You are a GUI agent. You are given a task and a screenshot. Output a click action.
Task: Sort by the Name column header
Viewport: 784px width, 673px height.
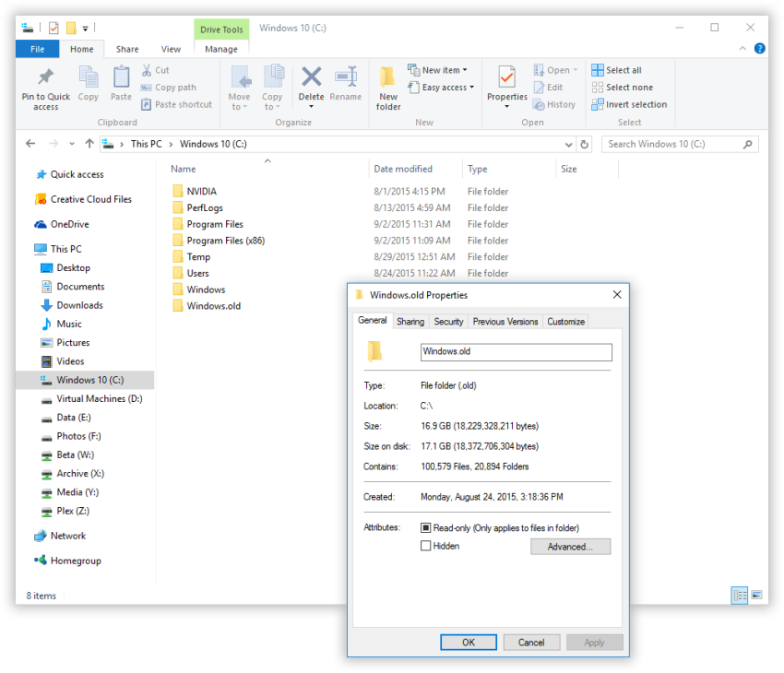[x=183, y=169]
